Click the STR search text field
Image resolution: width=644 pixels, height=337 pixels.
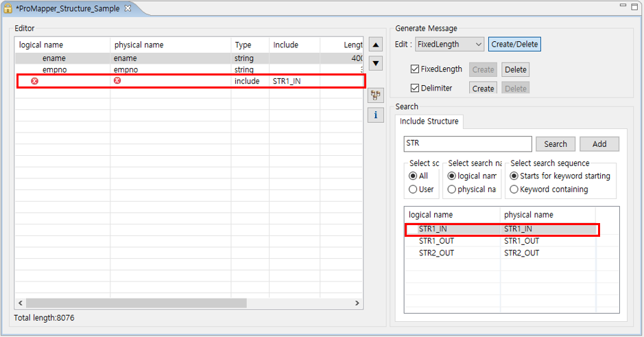[467, 144]
